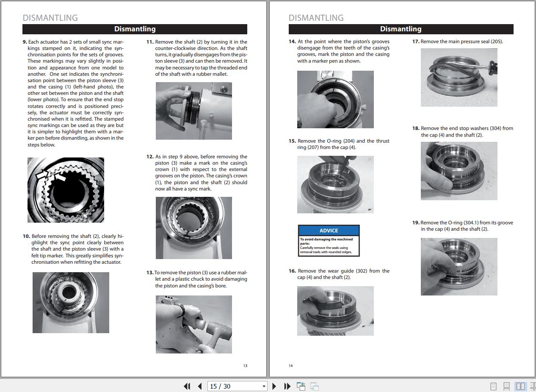Click step 9 text about sync markings
536x392 pixels.
73,93
